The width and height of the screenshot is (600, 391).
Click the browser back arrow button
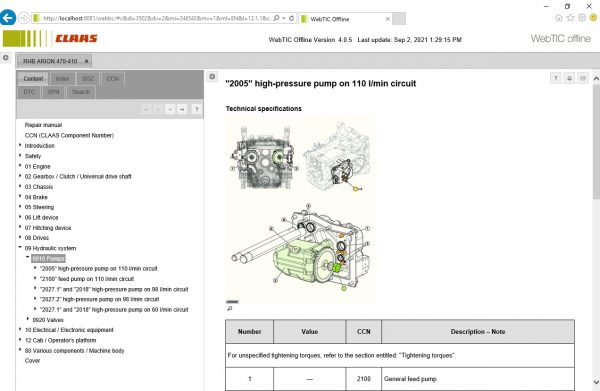[x=8, y=18]
